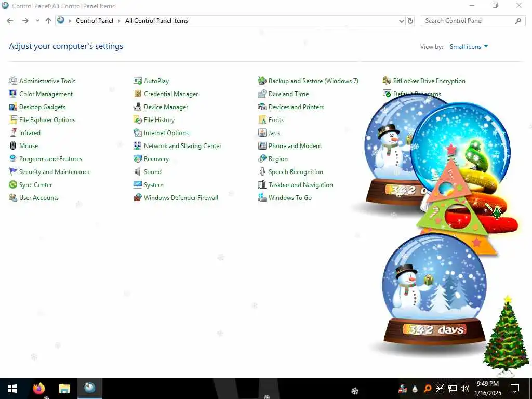Open the View by Small icons dropdown
Image resolution: width=532 pixels, height=399 pixels.
click(x=469, y=47)
